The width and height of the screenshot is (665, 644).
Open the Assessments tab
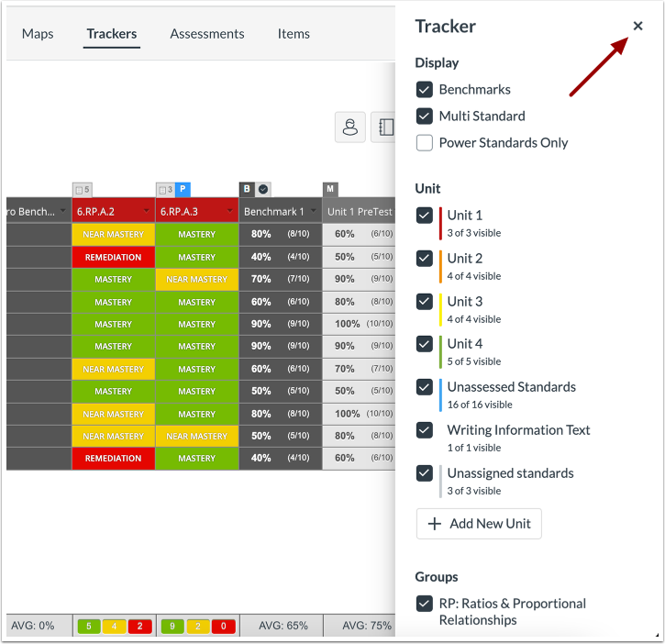[207, 34]
